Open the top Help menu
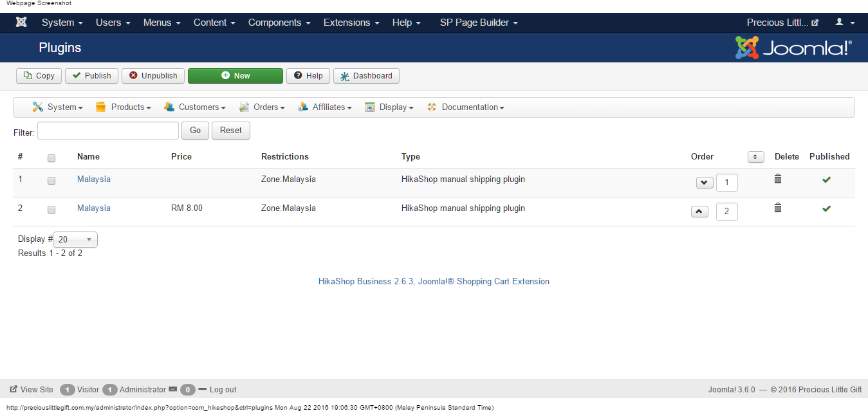 pos(407,23)
